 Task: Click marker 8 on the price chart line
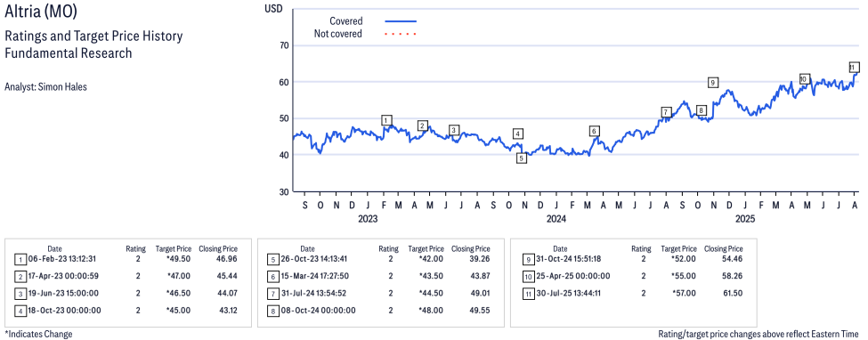click(702, 110)
